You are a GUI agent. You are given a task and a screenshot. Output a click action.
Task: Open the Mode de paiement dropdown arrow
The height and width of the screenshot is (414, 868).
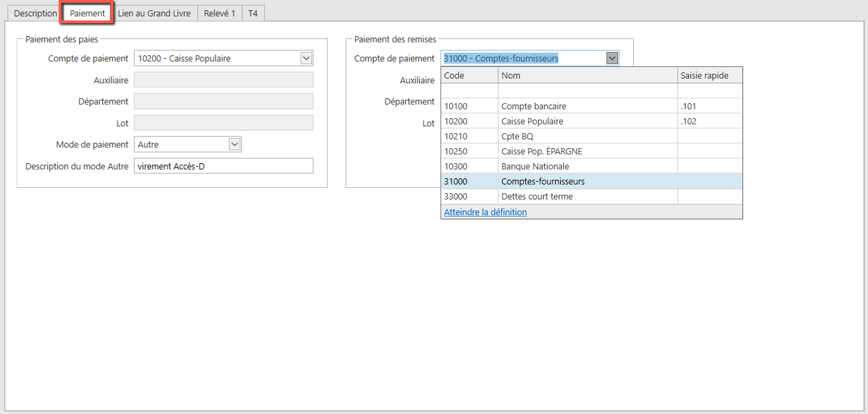click(x=234, y=144)
